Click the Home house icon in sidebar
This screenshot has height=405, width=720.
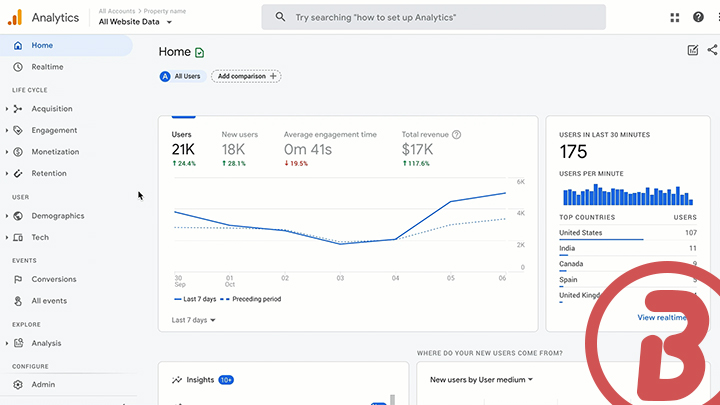pos(18,45)
